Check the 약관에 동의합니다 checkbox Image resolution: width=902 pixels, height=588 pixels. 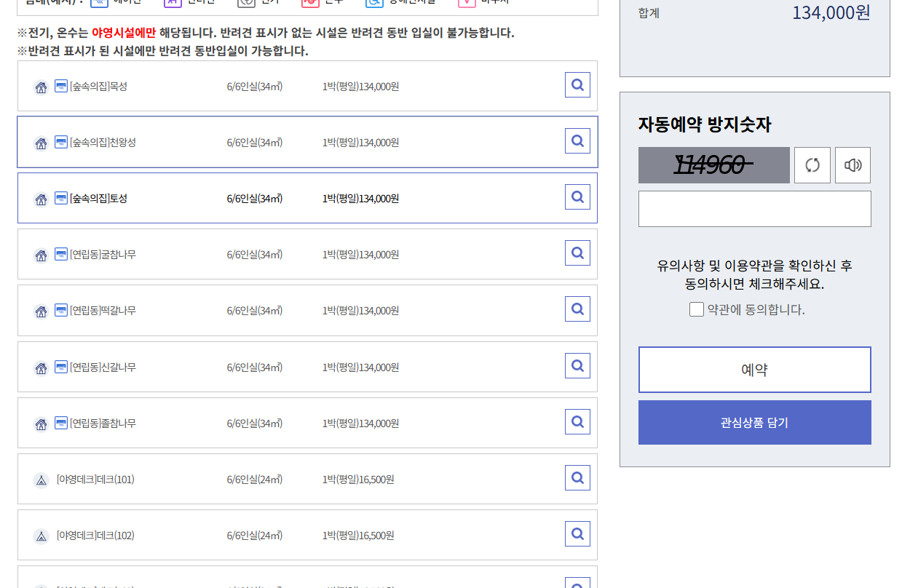697,309
